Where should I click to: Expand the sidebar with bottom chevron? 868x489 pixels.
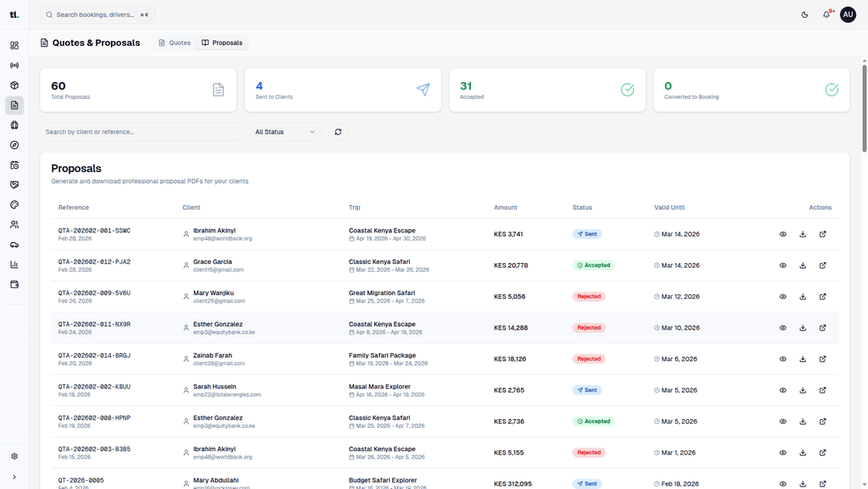click(x=14, y=477)
